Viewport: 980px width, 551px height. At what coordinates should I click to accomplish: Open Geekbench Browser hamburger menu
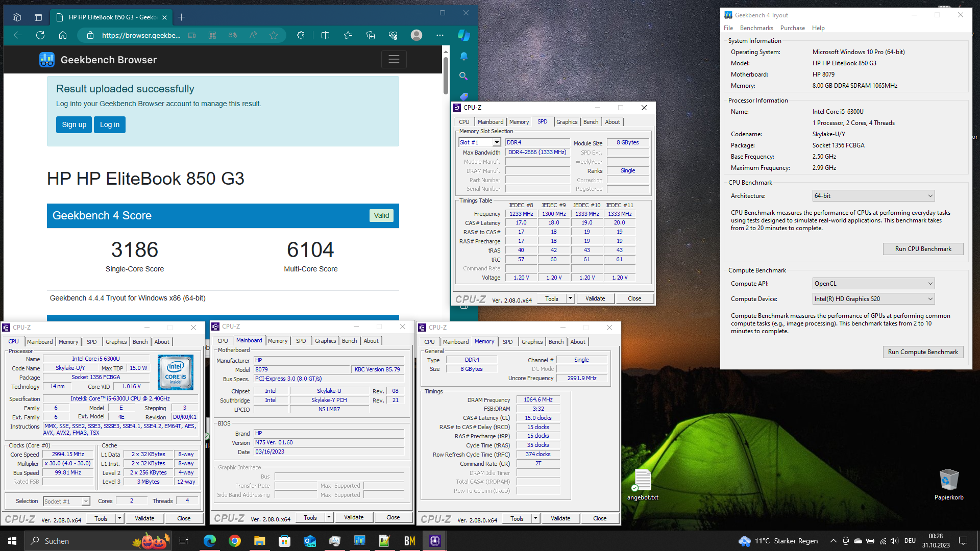394,60
